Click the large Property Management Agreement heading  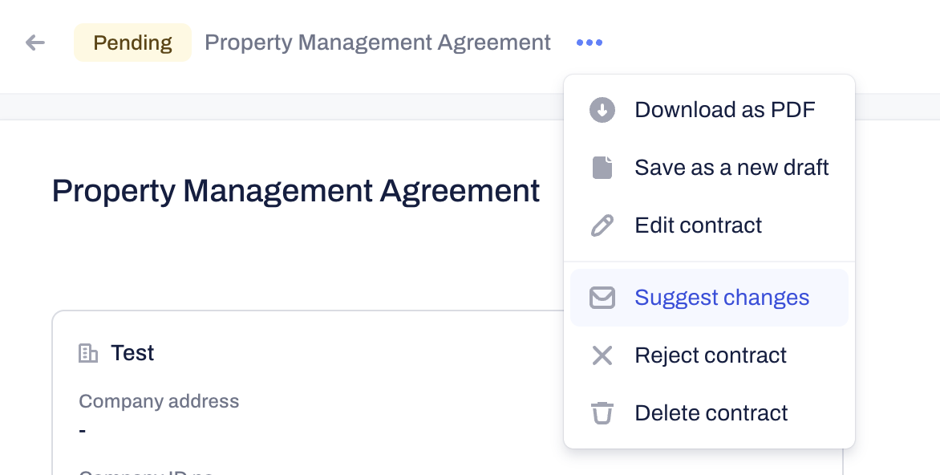296,191
